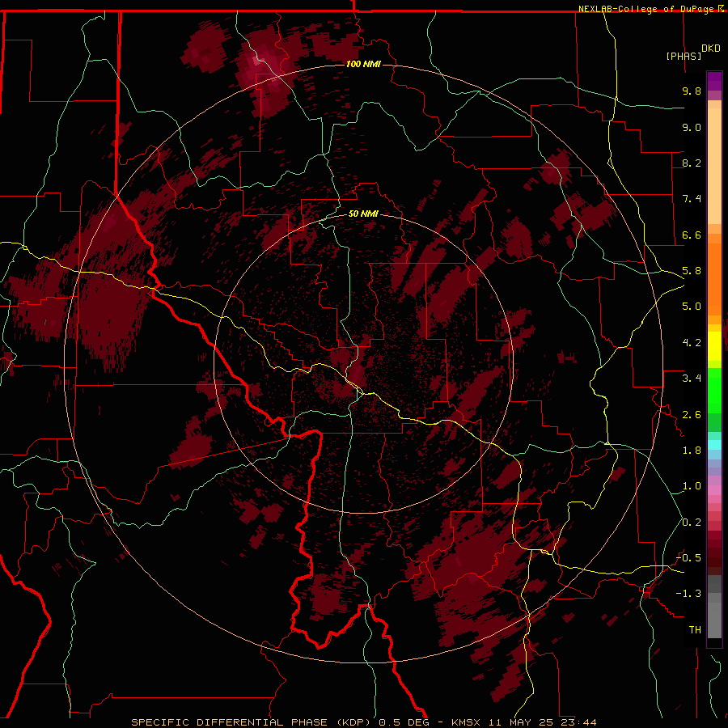Viewport: 728px width, 728px height.
Task: Click the yellow band of the color scale
Action: pos(714,346)
